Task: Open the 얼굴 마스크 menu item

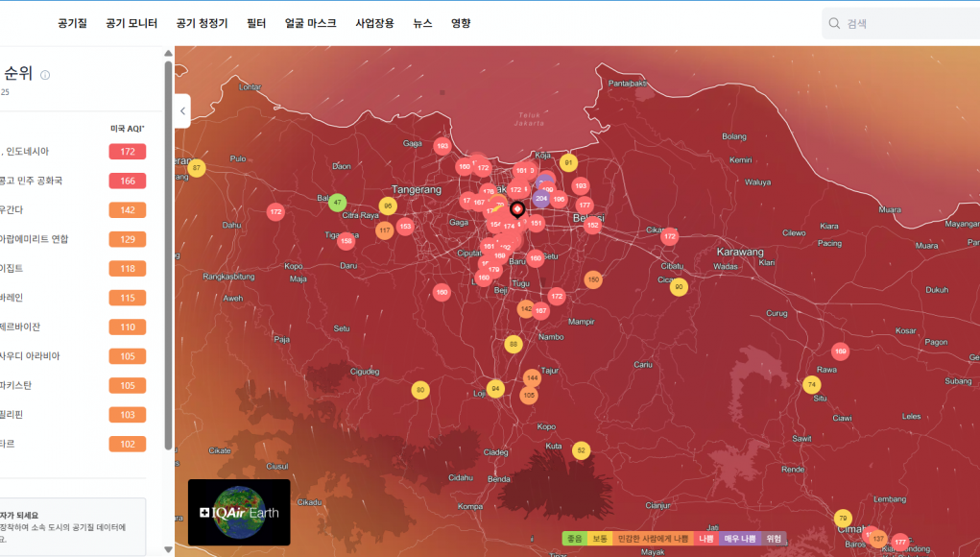Action: [310, 23]
